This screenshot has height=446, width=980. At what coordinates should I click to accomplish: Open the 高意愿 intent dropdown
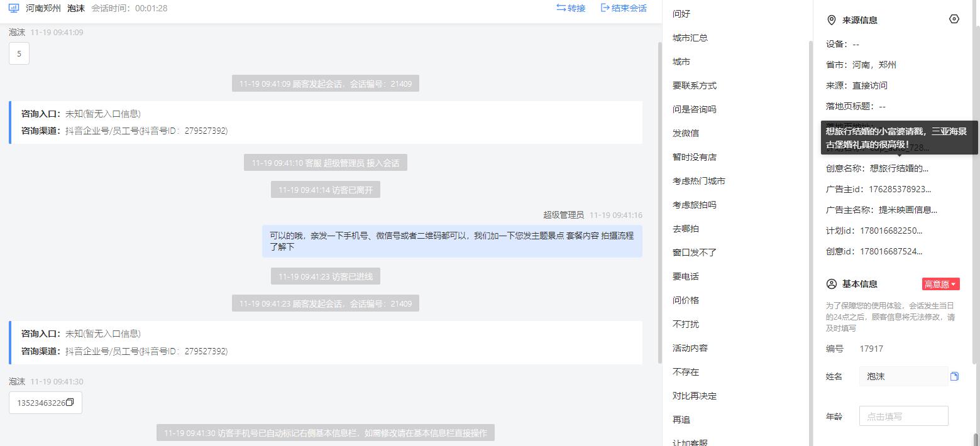click(940, 284)
